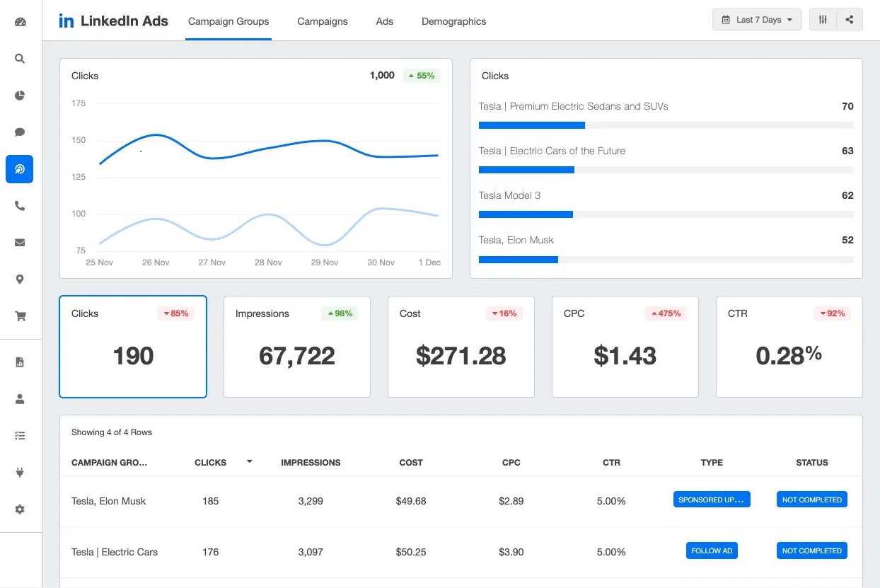This screenshot has width=880, height=588.
Task: Toggle the Impressions metric card
Action: point(296,347)
